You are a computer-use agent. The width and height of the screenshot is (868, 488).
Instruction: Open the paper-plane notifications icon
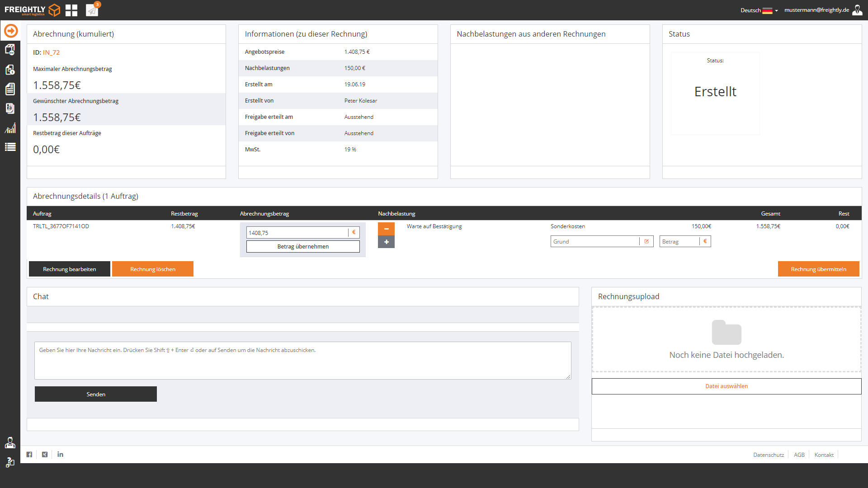pos(92,10)
